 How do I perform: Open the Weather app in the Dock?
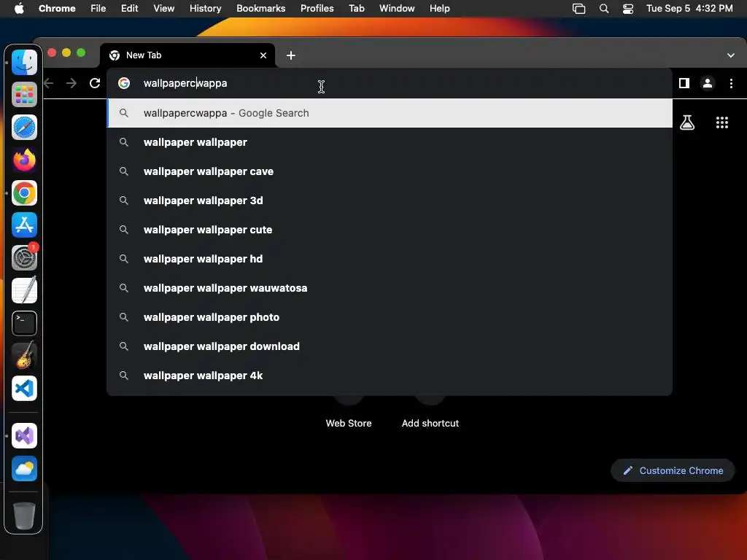(x=24, y=469)
